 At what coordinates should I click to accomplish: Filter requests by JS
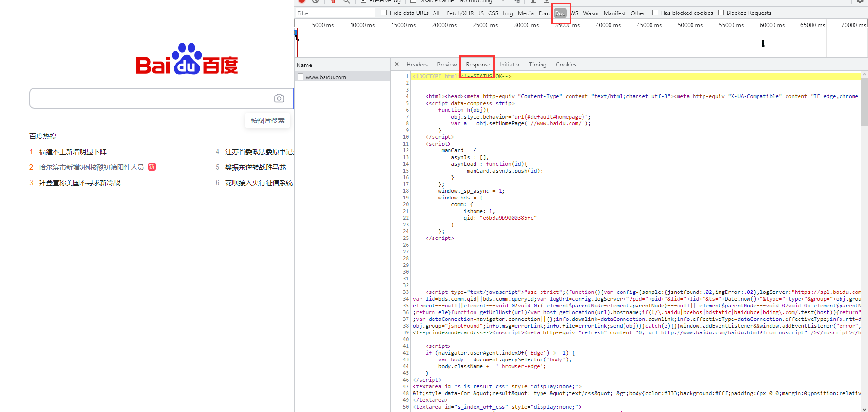point(481,13)
